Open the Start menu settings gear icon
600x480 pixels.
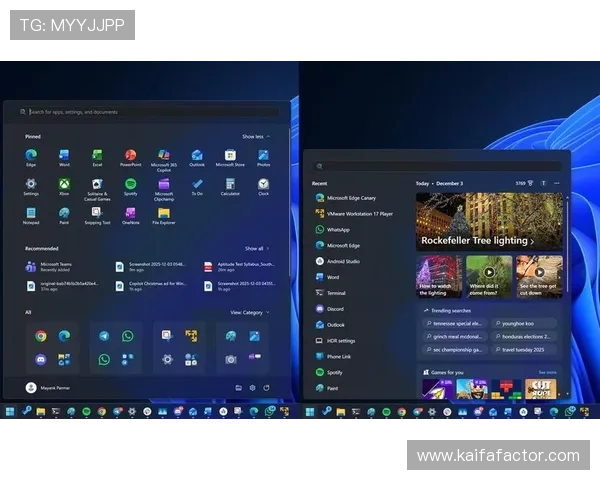pyautogui.click(x=252, y=387)
